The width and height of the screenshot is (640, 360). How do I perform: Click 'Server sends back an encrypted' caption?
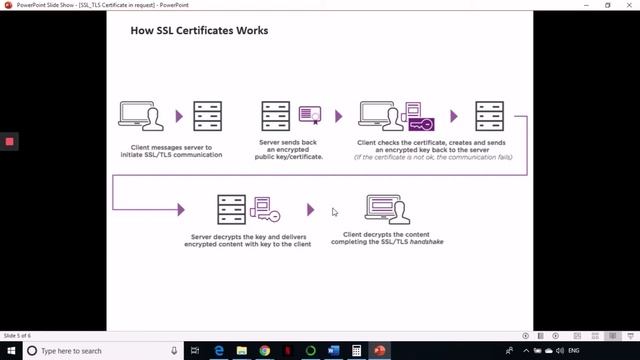(289, 149)
